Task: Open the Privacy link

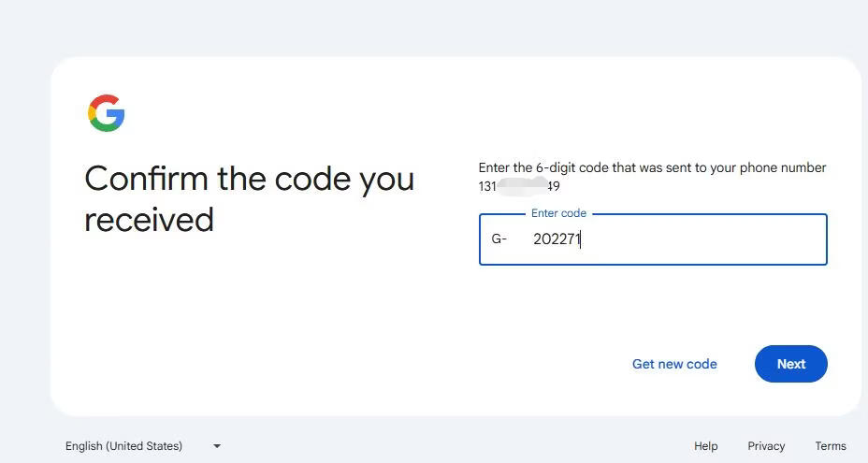Action: click(766, 446)
